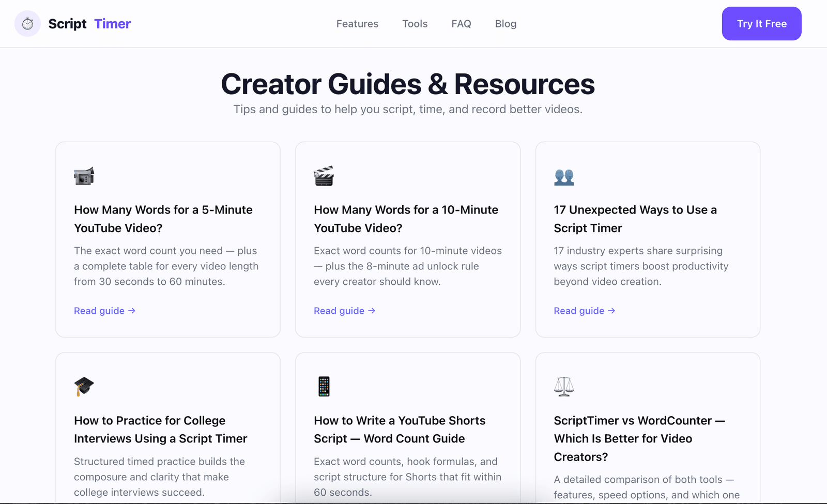
Task: Open How Many Words for a 5-Minute title
Action: [163, 219]
